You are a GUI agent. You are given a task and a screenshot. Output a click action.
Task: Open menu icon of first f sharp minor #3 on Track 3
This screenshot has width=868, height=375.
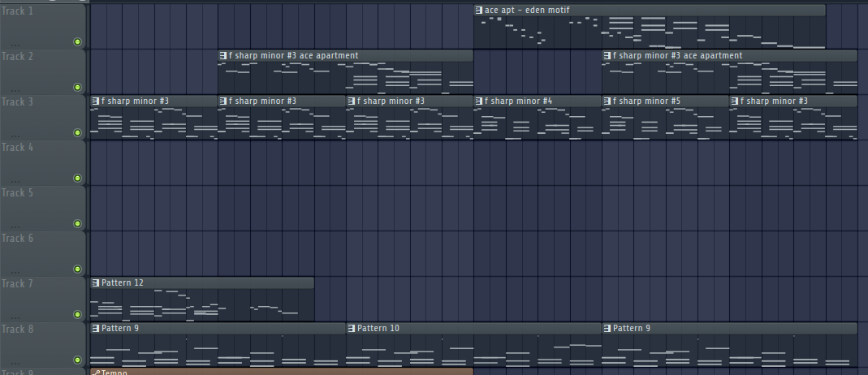96,101
